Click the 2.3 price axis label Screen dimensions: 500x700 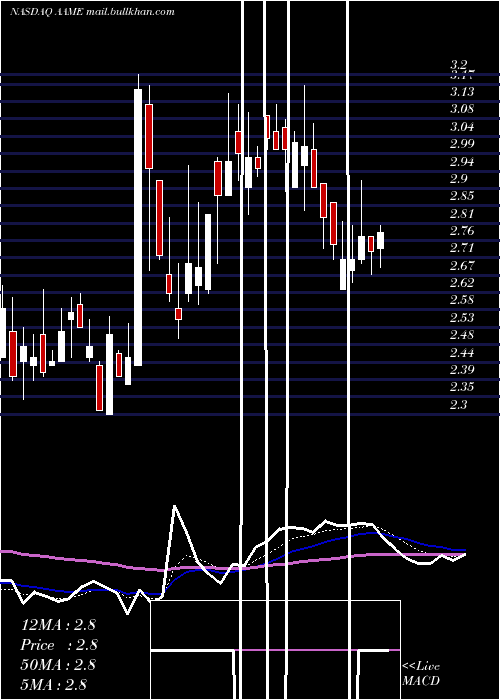point(458,405)
